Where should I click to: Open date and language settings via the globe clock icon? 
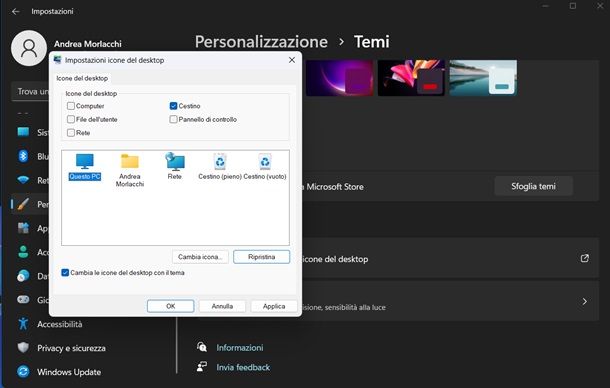click(x=23, y=276)
